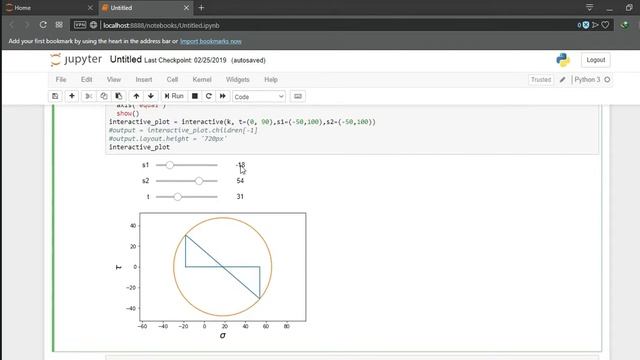The height and width of the screenshot is (360, 640).
Task: Run the selected cell
Action: point(174,96)
